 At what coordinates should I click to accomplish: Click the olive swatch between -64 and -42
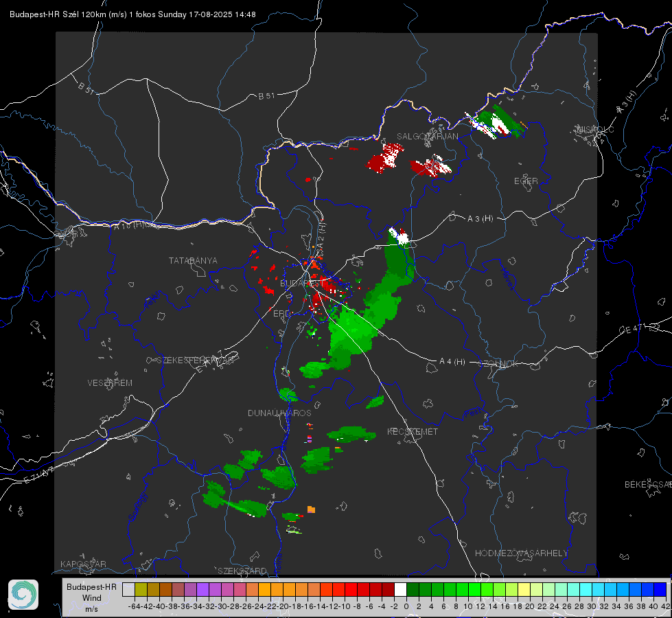[x=141, y=590]
